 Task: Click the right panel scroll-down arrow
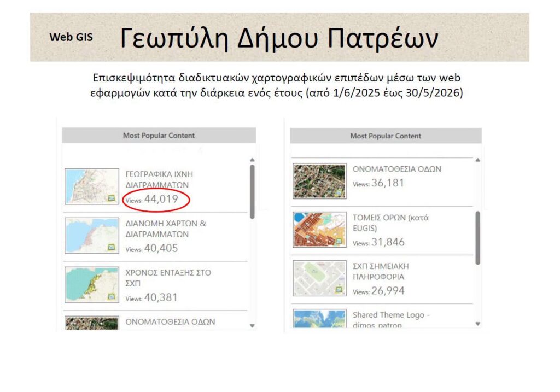click(478, 324)
